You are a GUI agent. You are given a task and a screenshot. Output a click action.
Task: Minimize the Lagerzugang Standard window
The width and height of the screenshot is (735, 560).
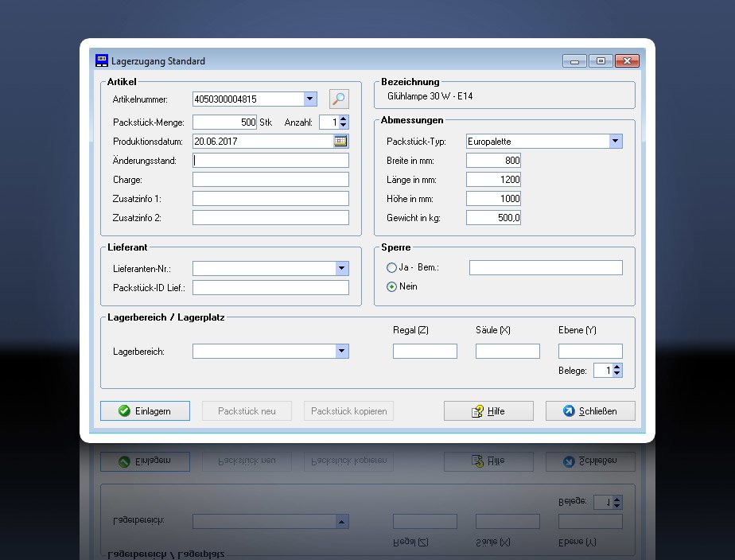click(574, 61)
